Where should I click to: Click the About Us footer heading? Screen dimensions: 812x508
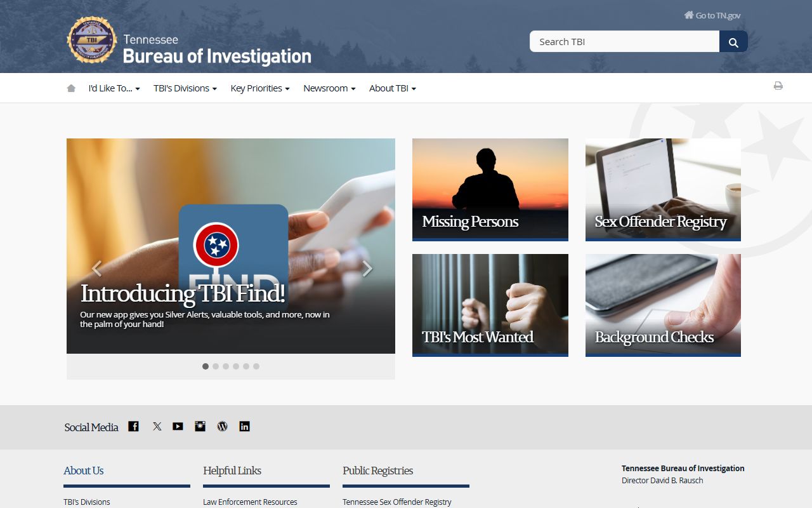pyautogui.click(x=83, y=471)
